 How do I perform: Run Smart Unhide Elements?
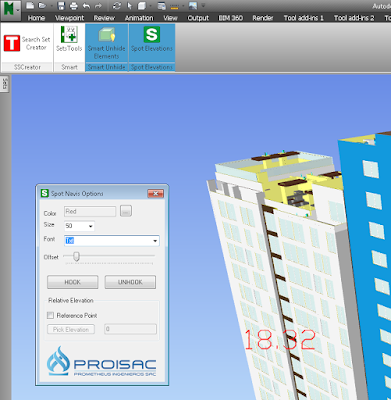click(x=106, y=43)
